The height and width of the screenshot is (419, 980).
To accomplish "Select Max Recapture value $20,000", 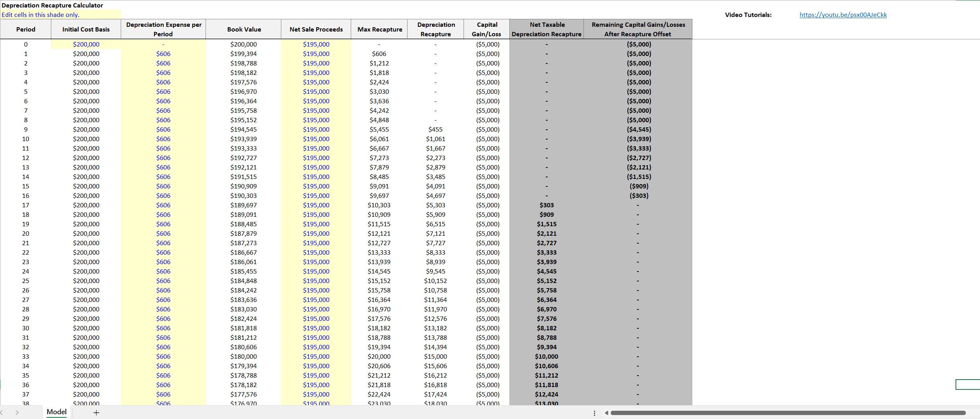I will (x=380, y=356).
